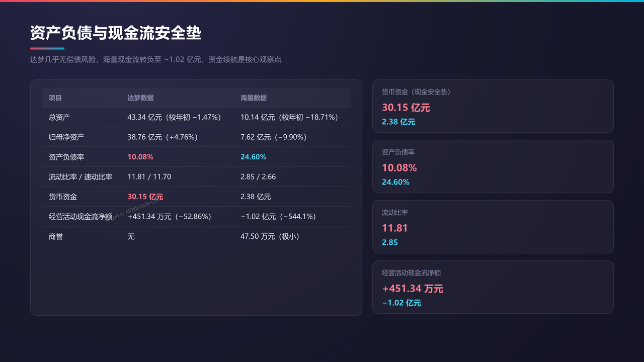Click the large 30.15 亿元 card value
Screen dimensions: 644x362
pyautogui.click(x=406, y=108)
